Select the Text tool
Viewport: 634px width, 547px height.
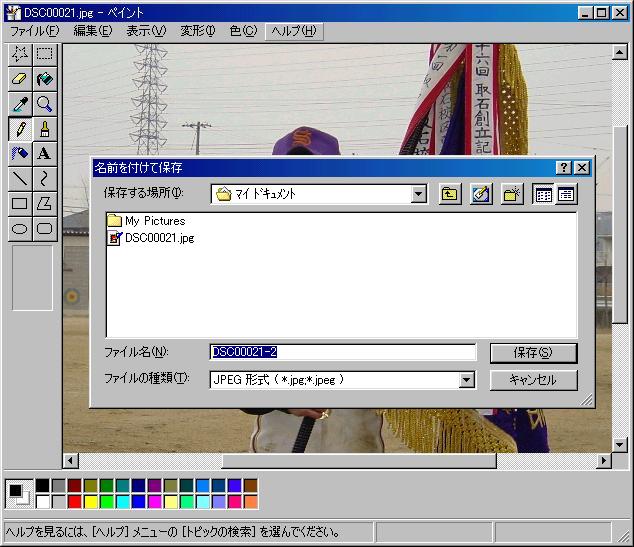point(44,153)
